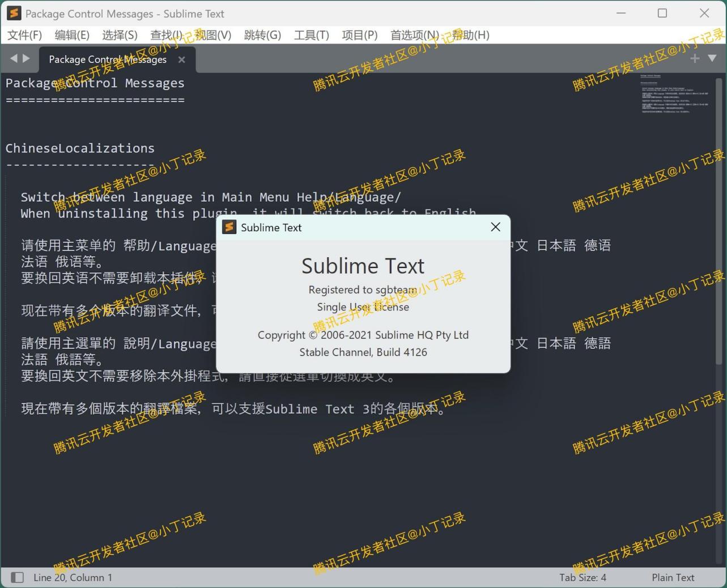Image resolution: width=727 pixels, height=588 pixels.
Task: Open the 帮助(H) menu
Action: pos(472,35)
